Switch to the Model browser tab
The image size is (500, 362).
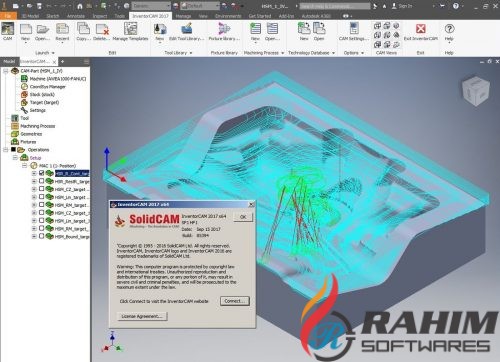pyautogui.click(x=9, y=61)
